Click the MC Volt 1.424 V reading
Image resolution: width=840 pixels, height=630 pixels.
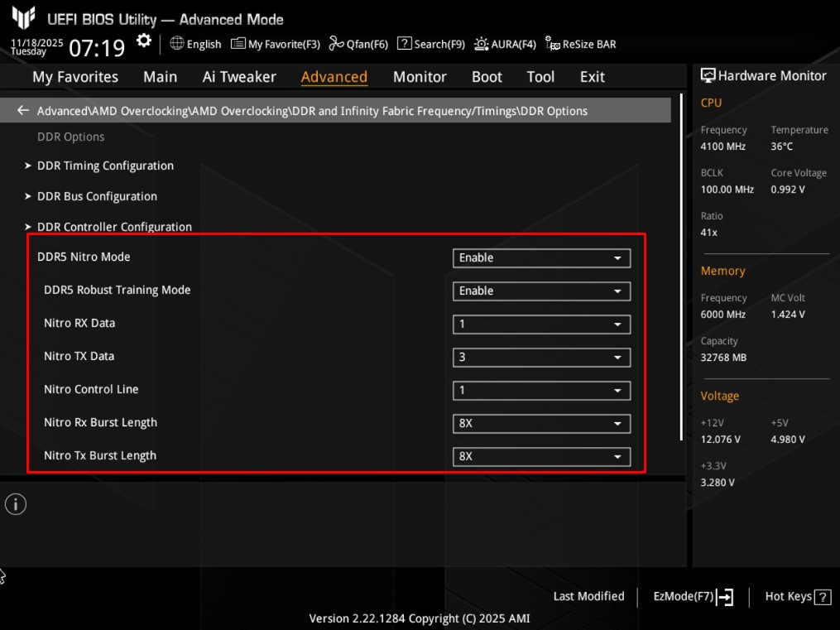pyautogui.click(x=788, y=315)
